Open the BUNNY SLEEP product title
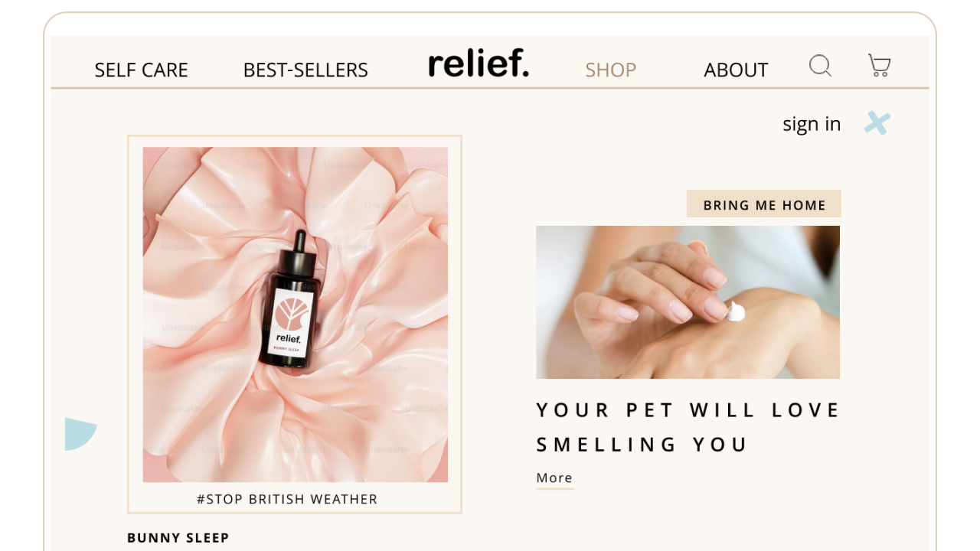The image size is (980, 551). (x=178, y=538)
